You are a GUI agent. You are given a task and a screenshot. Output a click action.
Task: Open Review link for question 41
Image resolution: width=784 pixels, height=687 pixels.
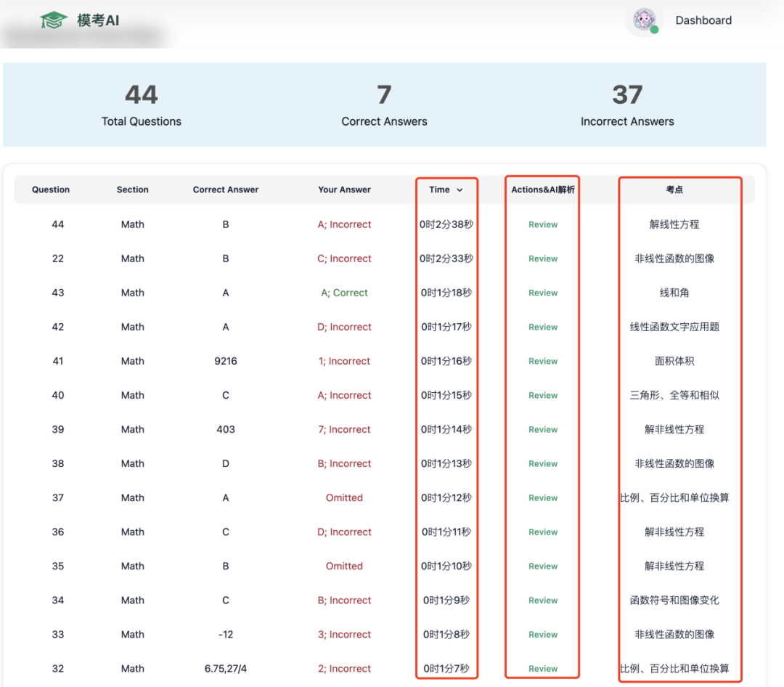pyautogui.click(x=543, y=361)
